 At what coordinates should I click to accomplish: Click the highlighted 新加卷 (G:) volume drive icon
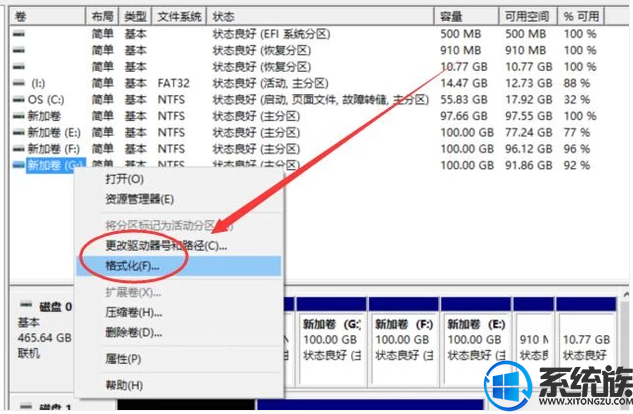[x=18, y=164]
